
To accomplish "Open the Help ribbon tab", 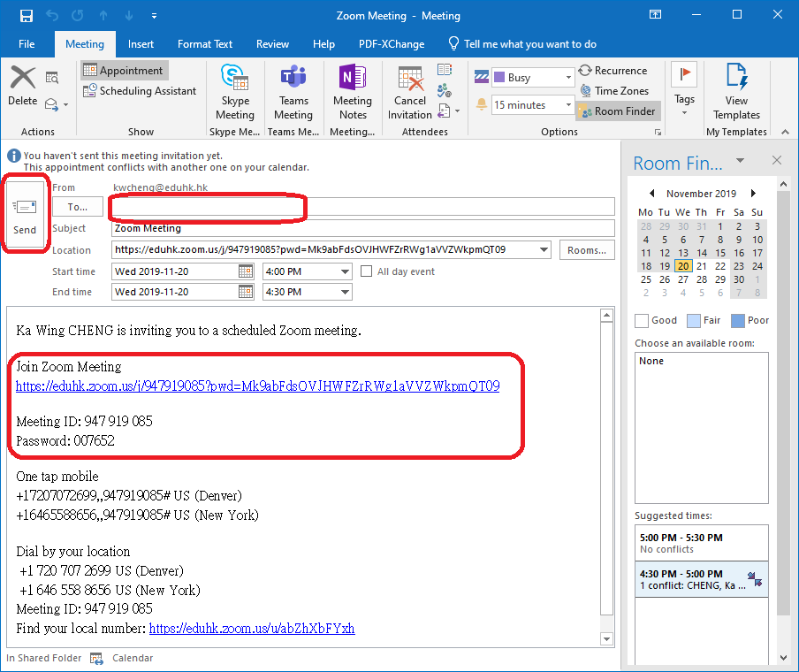I will click(323, 44).
